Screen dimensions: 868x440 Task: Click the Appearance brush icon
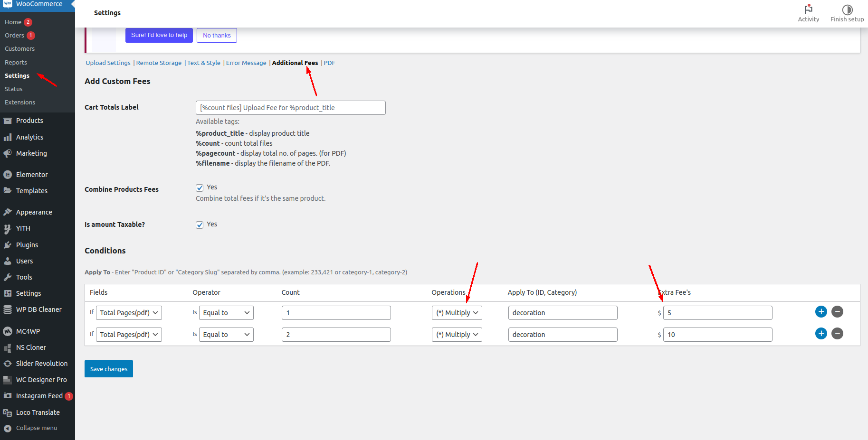click(x=8, y=212)
